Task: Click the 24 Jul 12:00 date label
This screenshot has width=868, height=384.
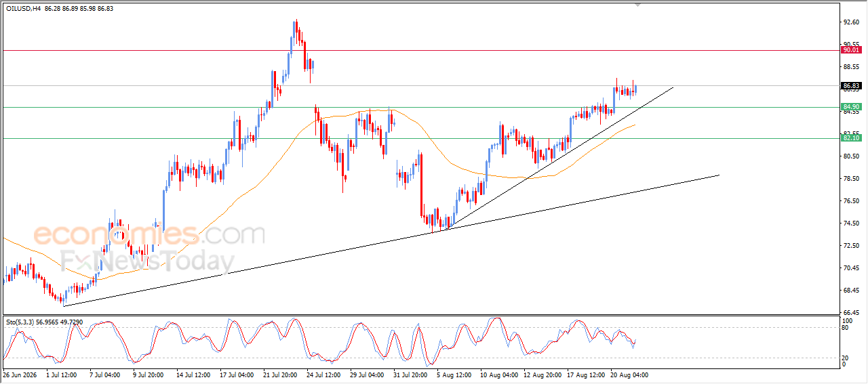Action: (323, 374)
